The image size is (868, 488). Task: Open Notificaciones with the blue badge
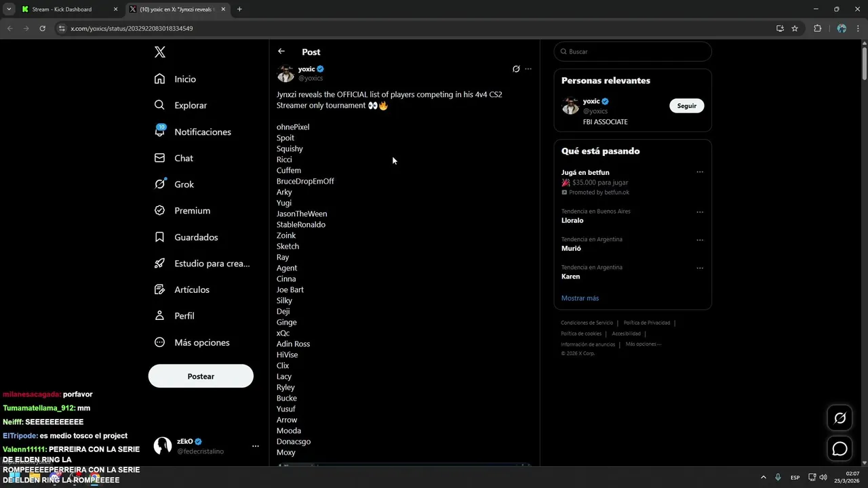point(193,131)
